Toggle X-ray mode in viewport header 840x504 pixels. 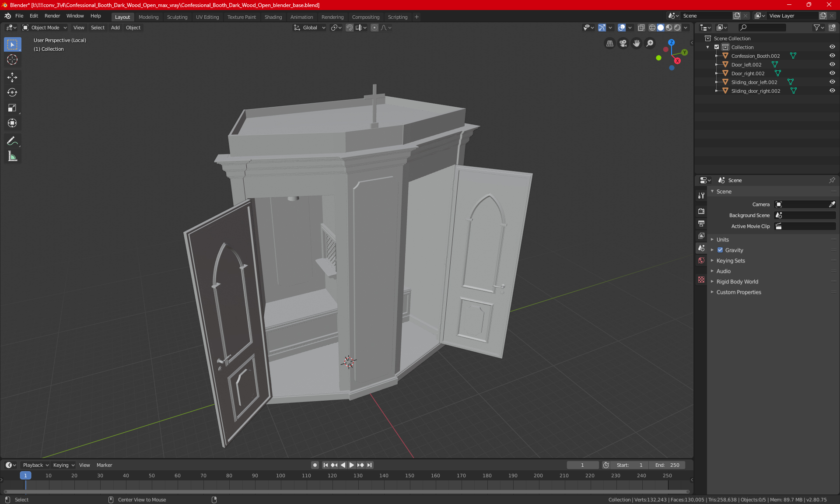coord(641,28)
